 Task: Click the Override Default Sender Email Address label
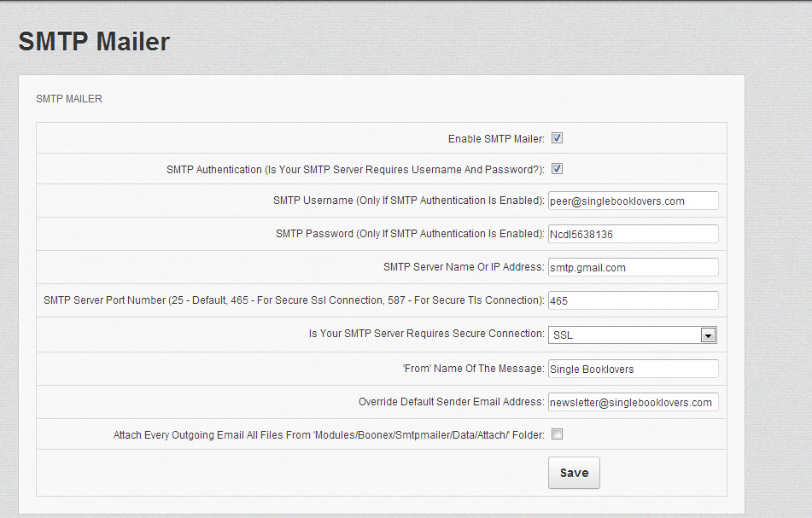[x=451, y=402]
